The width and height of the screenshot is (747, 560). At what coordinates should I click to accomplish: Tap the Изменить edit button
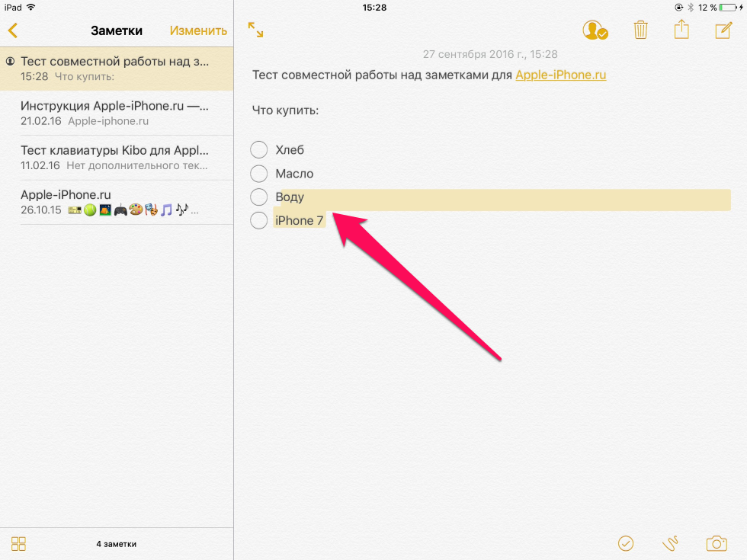coord(198,30)
